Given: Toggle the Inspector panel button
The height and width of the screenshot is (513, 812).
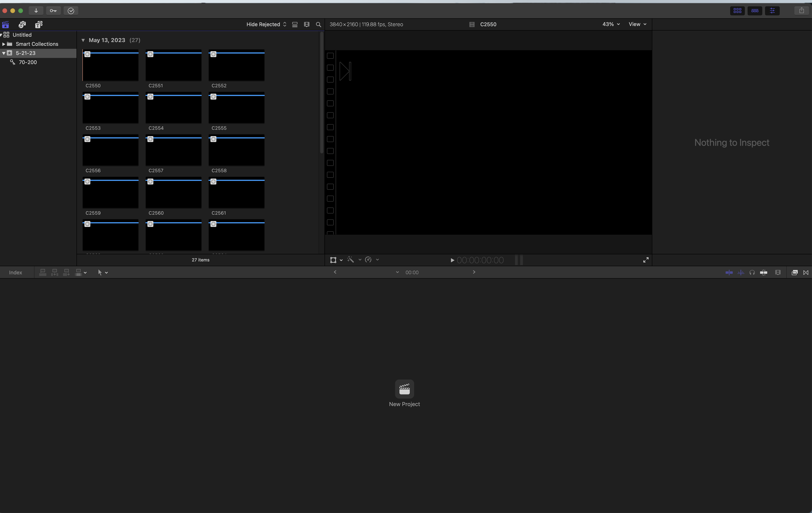Looking at the screenshot, I should (x=772, y=11).
